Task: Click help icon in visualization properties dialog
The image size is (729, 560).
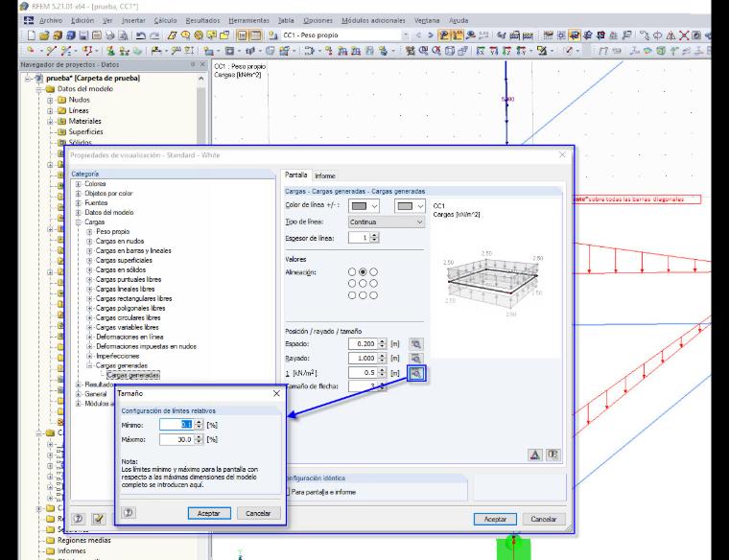Action: pyautogui.click(x=79, y=519)
